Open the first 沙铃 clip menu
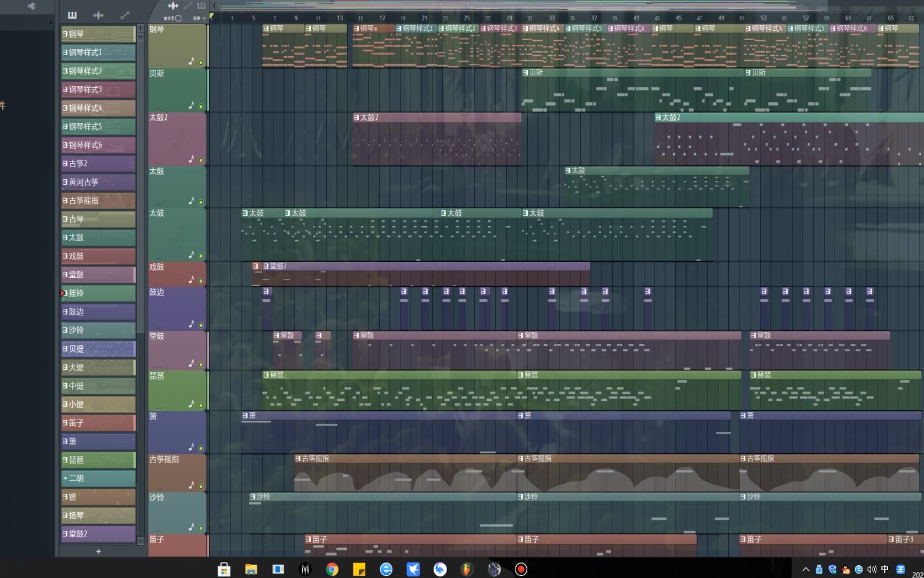924x578 pixels. coord(253,497)
